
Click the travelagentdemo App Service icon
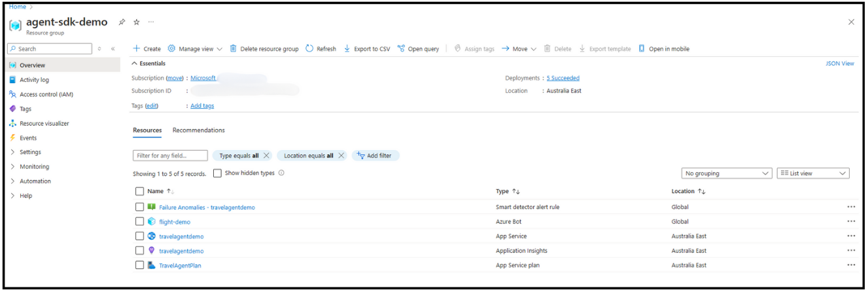(x=152, y=236)
